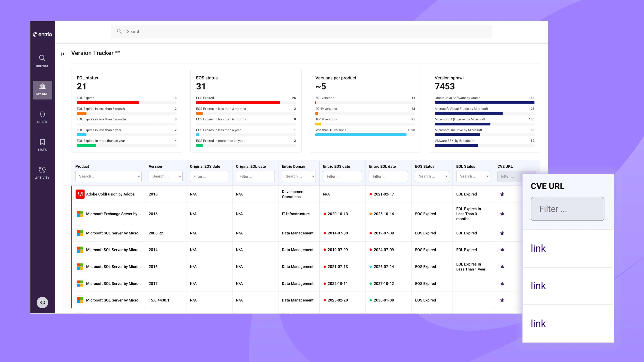Image resolution: width=644 pixels, height=362 pixels.
Task: Click the VMware ESXi by Broadcom label
Action: coord(455,141)
